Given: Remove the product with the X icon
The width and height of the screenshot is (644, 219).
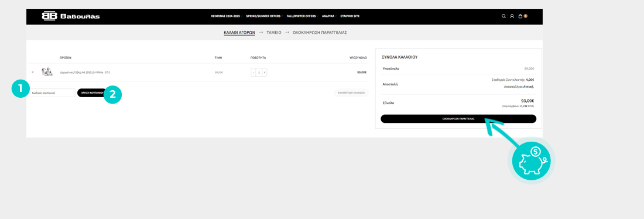Looking at the screenshot, I should (33, 72).
